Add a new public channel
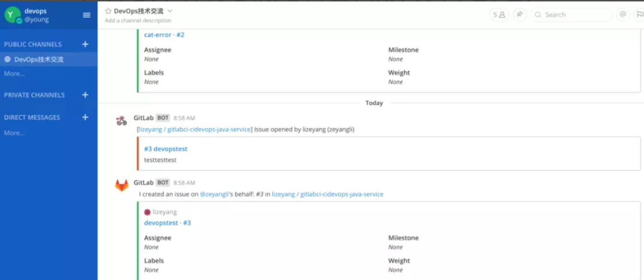The width and height of the screenshot is (644, 280). [x=85, y=44]
